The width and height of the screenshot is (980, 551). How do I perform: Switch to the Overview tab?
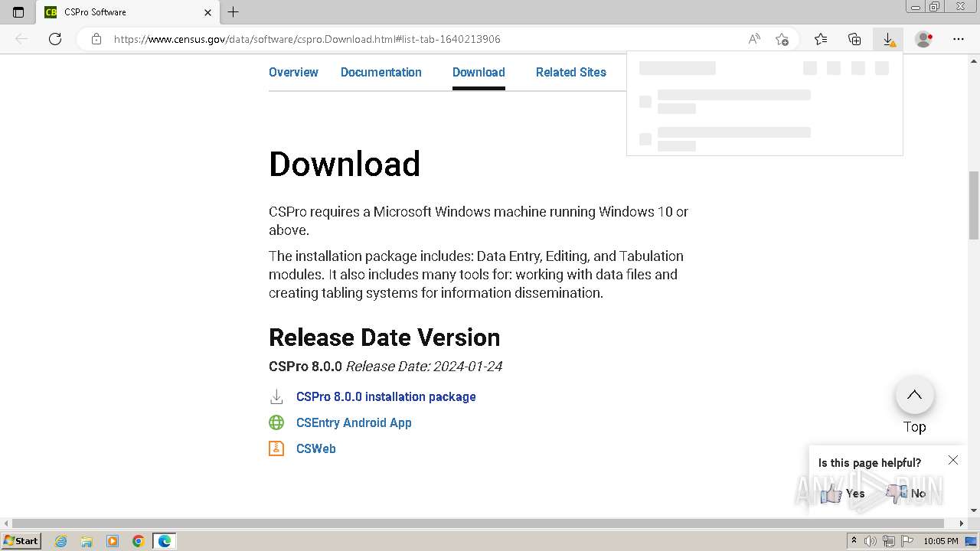(x=293, y=72)
